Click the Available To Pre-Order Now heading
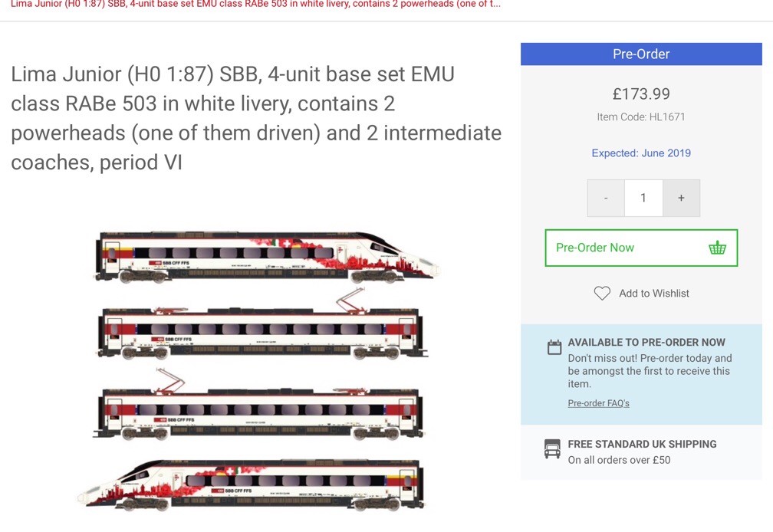773x532 pixels. coord(646,343)
